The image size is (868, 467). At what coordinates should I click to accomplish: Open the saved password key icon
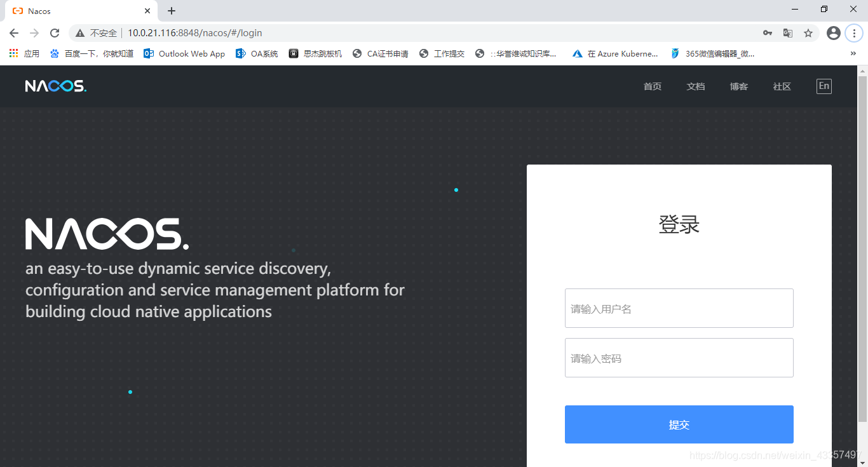pos(768,33)
